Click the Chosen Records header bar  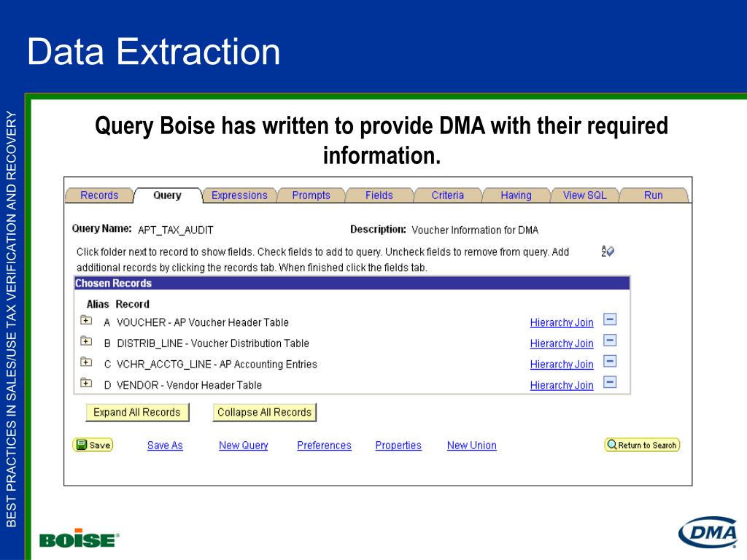pos(352,283)
